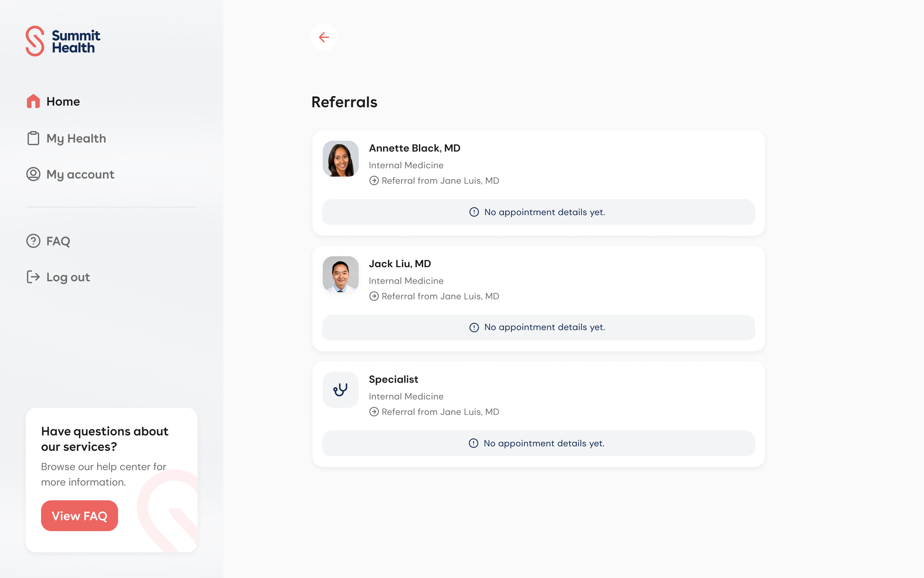The height and width of the screenshot is (578, 924).
Task: Open Jack Liu's profile photo
Action: click(341, 274)
